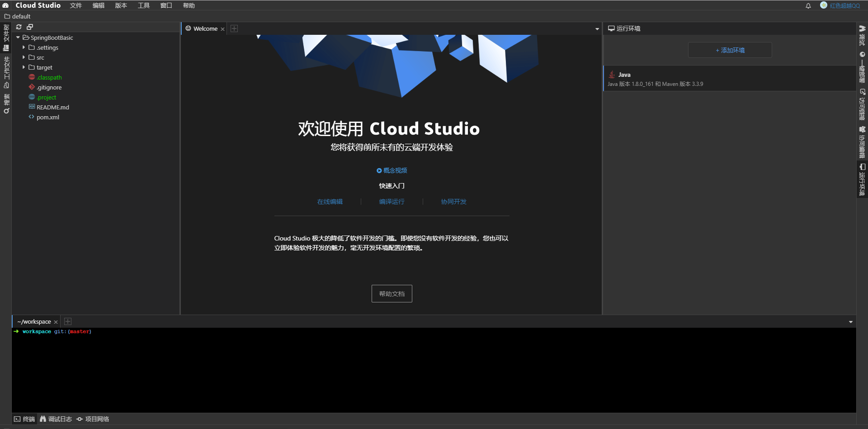Expand the .settings folder
The width and height of the screenshot is (868, 429).
(24, 47)
